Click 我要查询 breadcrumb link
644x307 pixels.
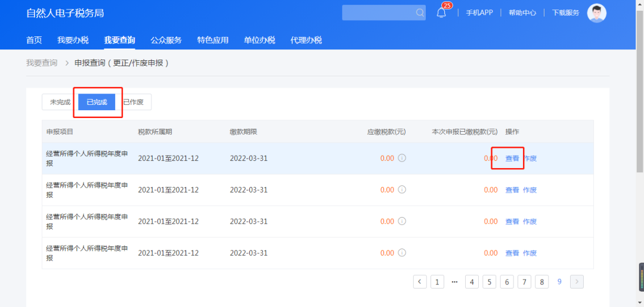42,63
